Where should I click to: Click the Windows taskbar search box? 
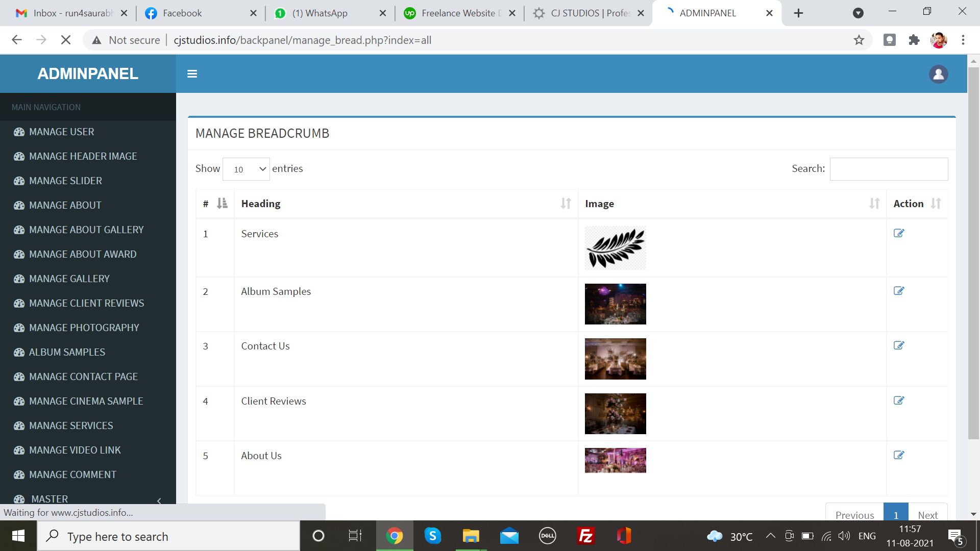point(168,536)
